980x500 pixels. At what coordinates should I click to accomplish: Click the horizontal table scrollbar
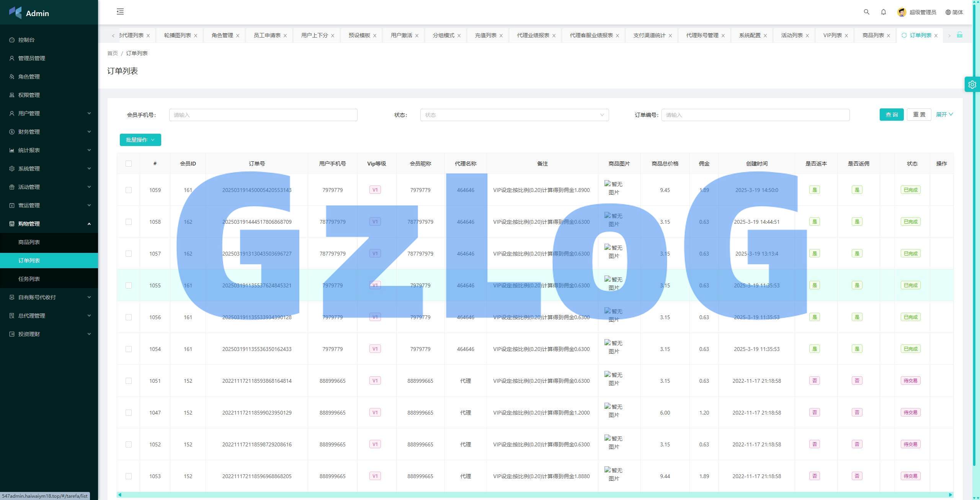pos(535,495)
